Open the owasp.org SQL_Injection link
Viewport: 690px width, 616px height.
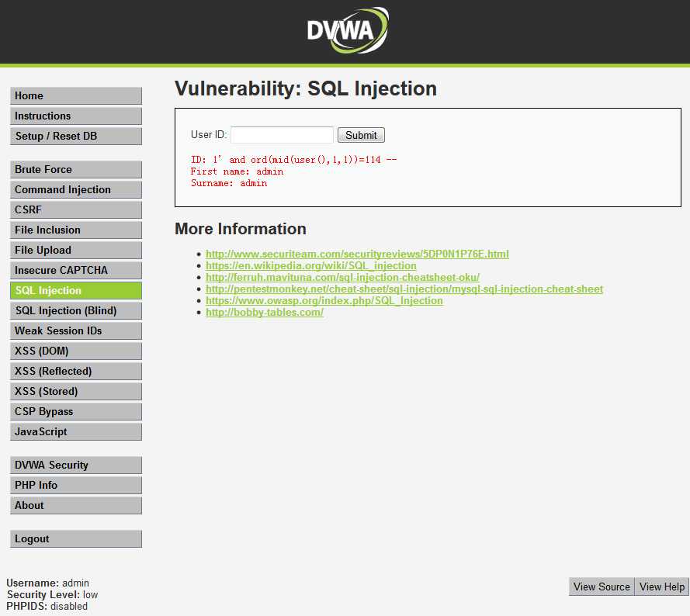tap(324, 300)
